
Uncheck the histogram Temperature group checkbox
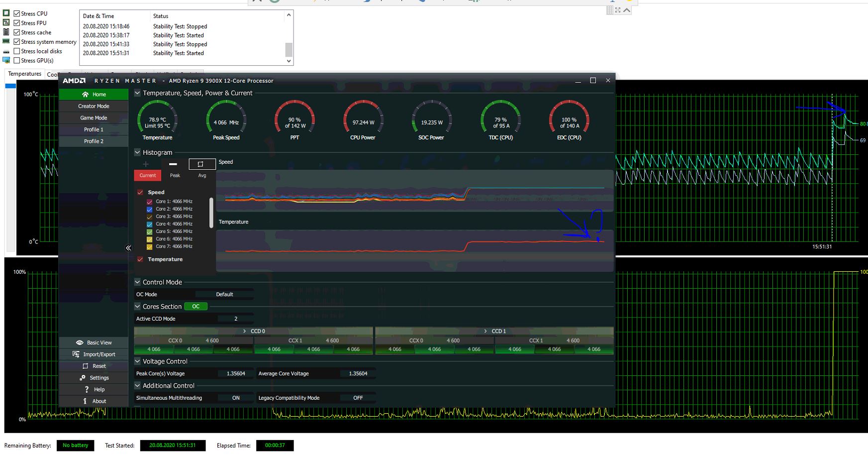(140, 259)
